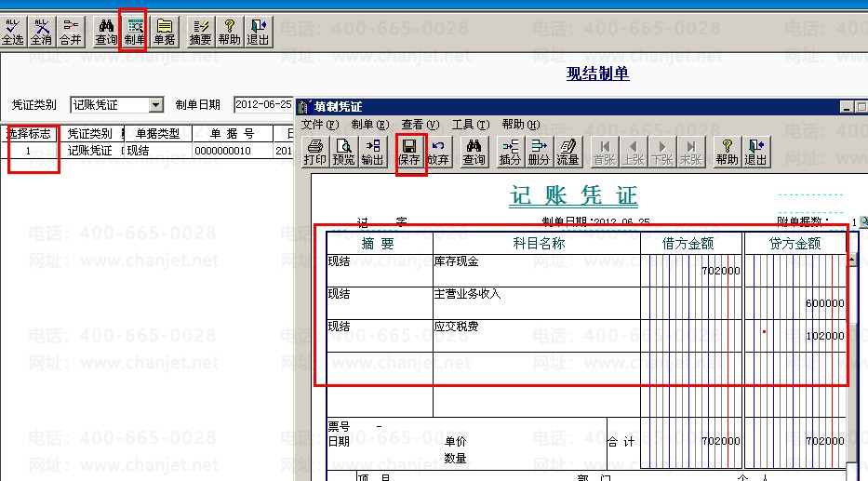Open the 凭证类别 dropdown arrow

click(156, 104)
